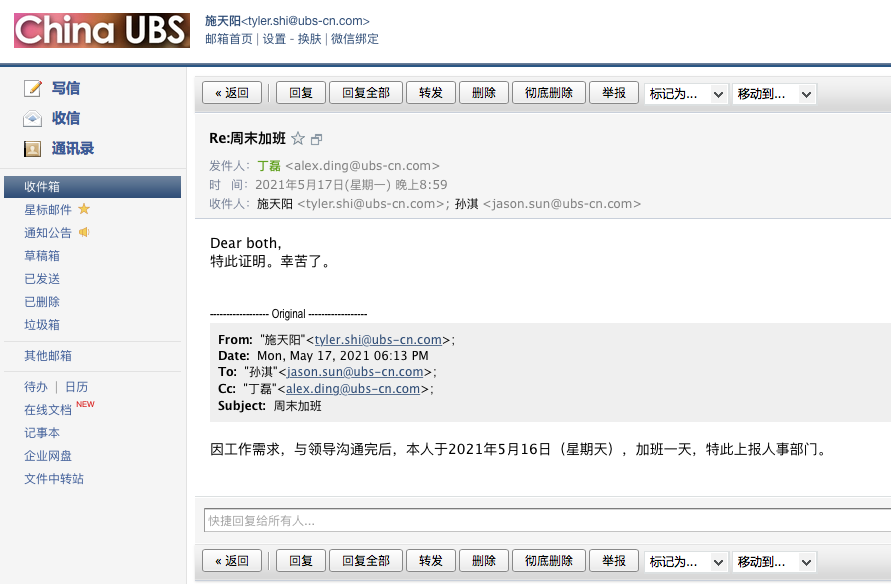This screenshot has height=584, width=891.
Task: Open 在线文档 in the sidebar
Action: [48, 410]
